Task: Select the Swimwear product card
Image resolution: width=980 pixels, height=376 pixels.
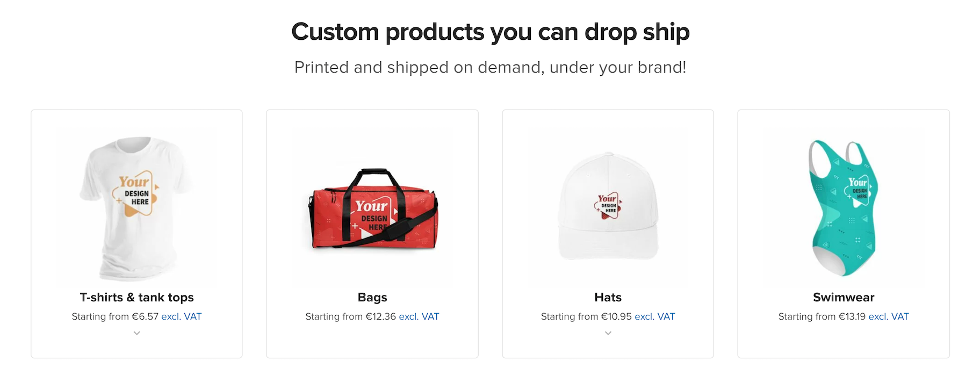Action: pyautogui.click(x=843, y=234)
